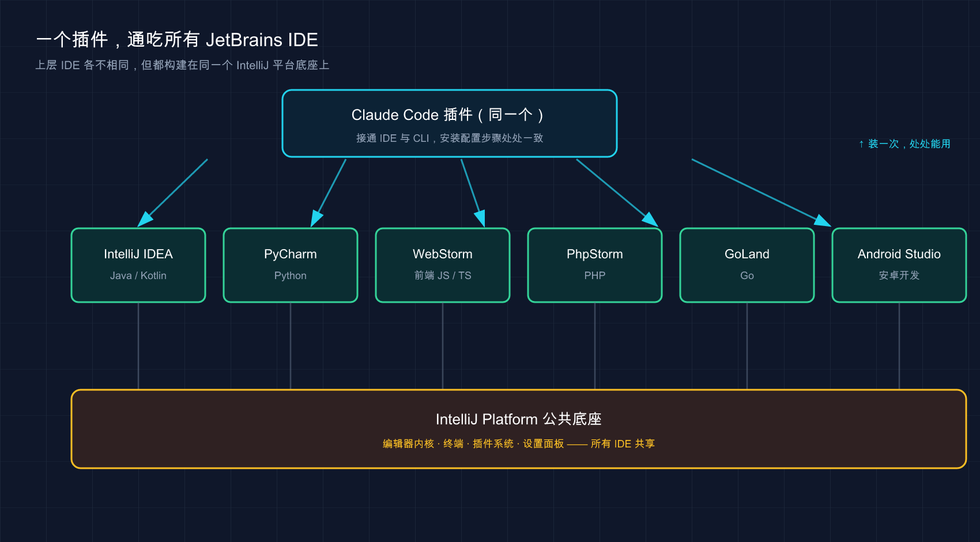Click the title 一个插件，通吃所有 JetBrains IDE
Screen dimensions: 980x542
(177, 40)
